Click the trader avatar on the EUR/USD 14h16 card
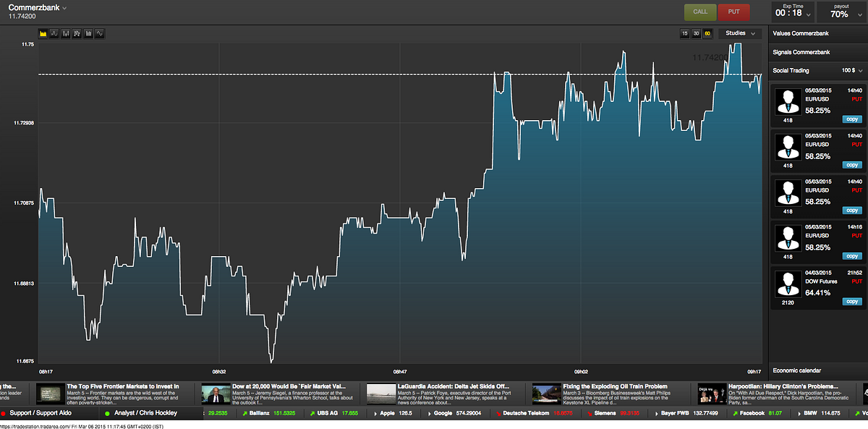The image size is (868, 429). coord(788,238)
